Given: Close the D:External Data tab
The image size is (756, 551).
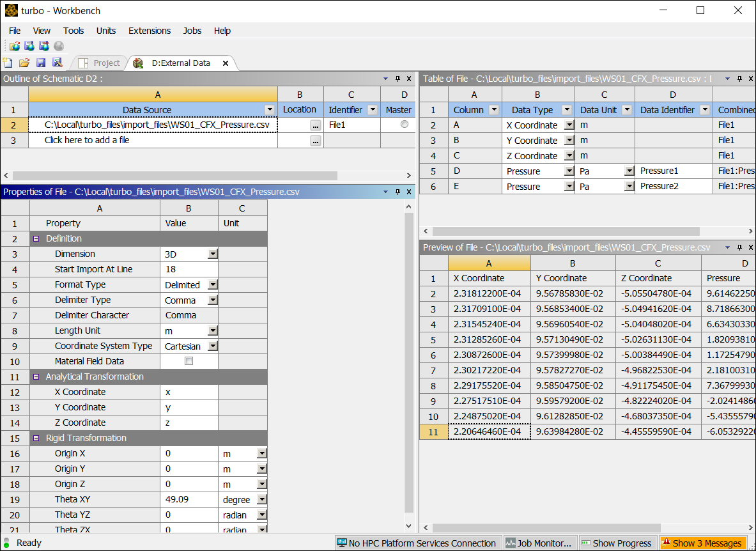Looking at the screenshot, I should [225, 63].
